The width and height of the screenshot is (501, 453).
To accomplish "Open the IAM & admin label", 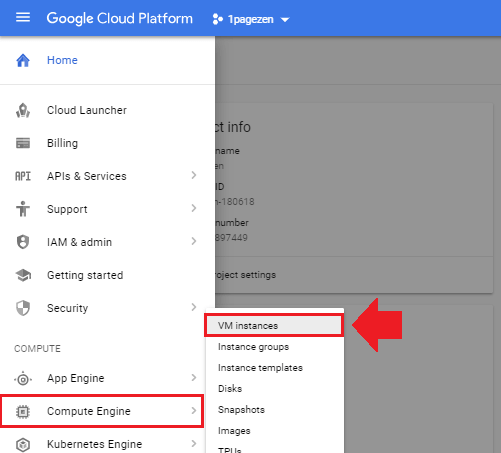I will [79, 242].
